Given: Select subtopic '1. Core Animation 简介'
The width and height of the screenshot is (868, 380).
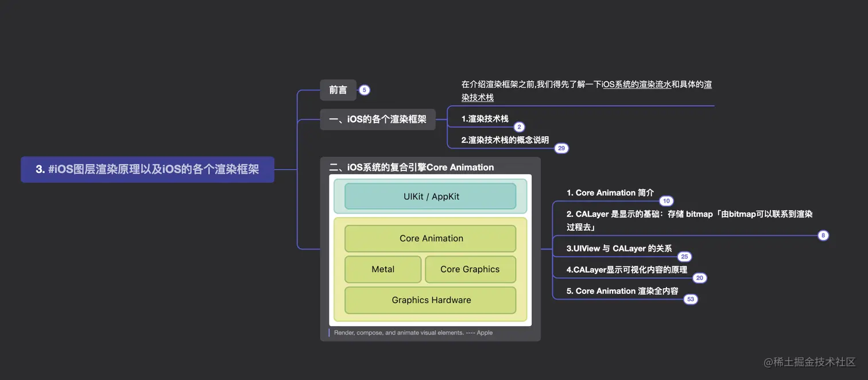Looking at the screenshot, I should coord(610,193).
